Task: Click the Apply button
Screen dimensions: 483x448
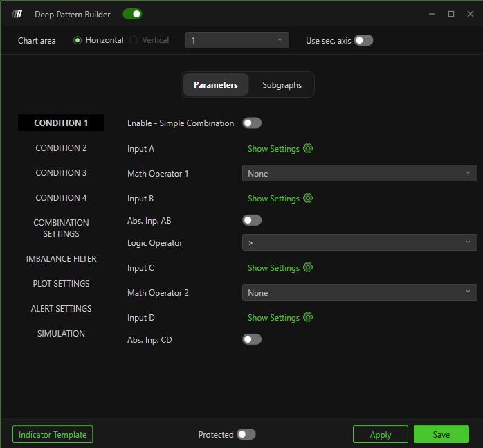Action: coord(380,435)
